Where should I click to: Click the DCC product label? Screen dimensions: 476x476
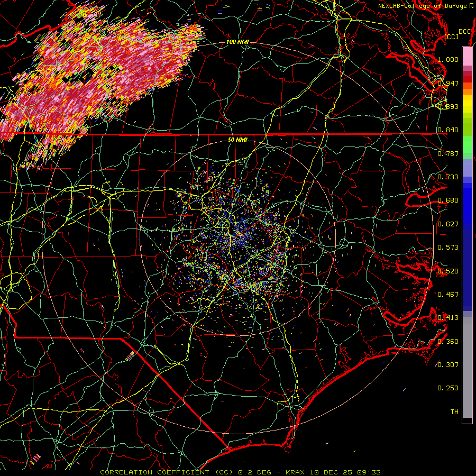pyautogui.click(x=464, y=31)
